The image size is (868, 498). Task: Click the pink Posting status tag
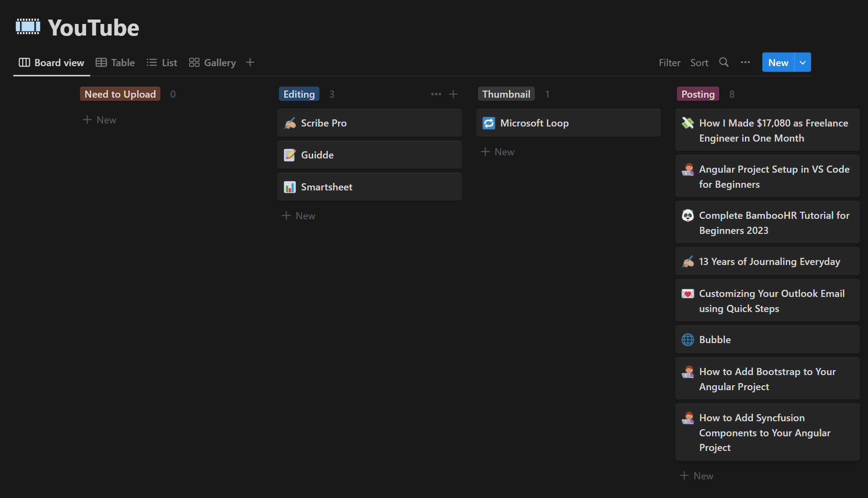pyautogui.click(x=698, y=94)
